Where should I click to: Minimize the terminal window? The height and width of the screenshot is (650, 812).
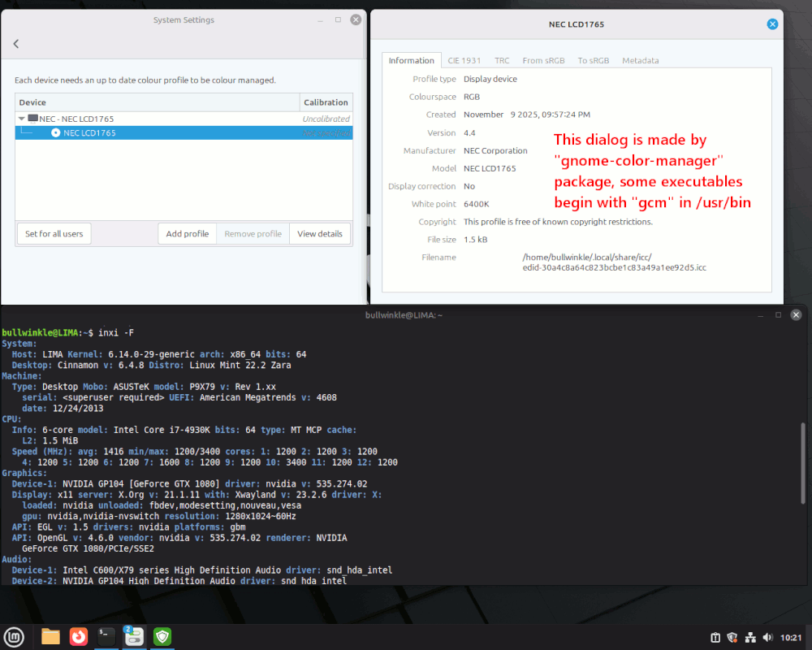[x=760, y=315]
